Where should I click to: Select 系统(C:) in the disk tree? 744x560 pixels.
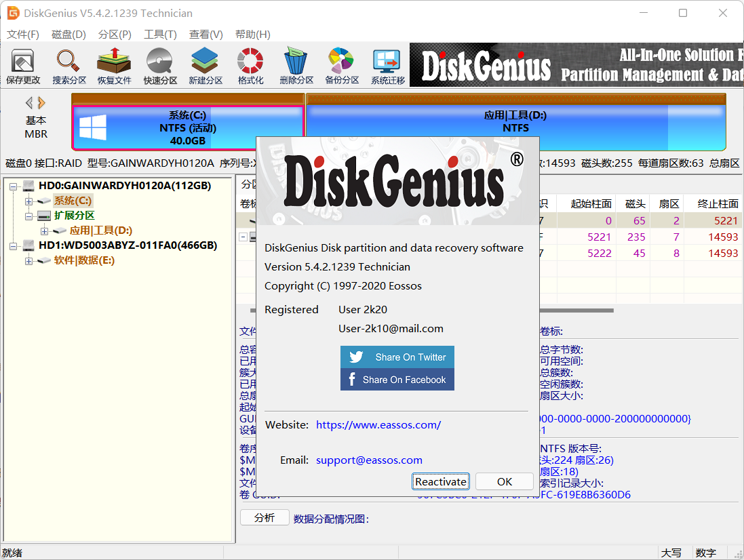coord(73,201)
